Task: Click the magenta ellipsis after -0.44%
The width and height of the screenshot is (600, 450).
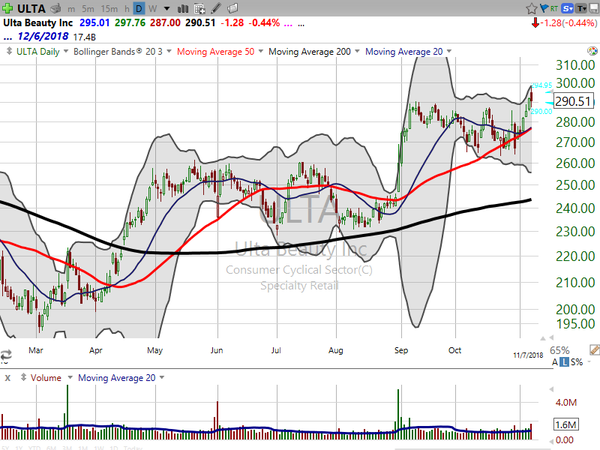Action: (x=288, y=24)
